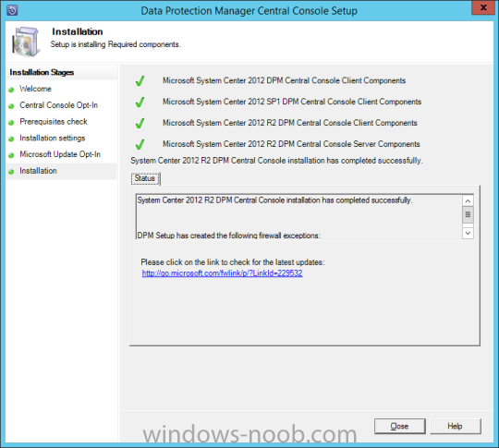Click 'Microsoft System Center 2012 R2 DPM Central Console Server Components'
The height and width of the screenshot is (448, 499).
tap(291, 144)
